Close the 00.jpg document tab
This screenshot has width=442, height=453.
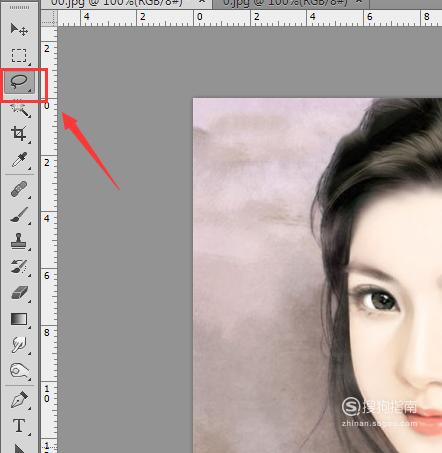202,2
